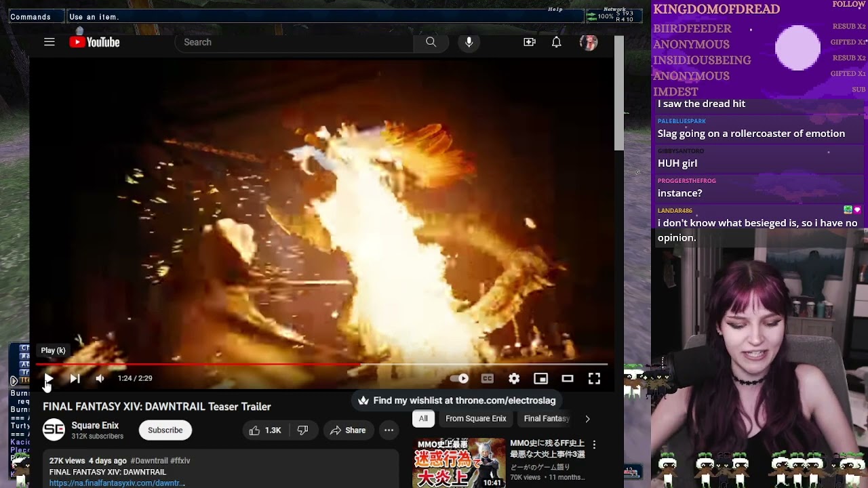
Task: Toggle closed captions button
Action: 487,378
